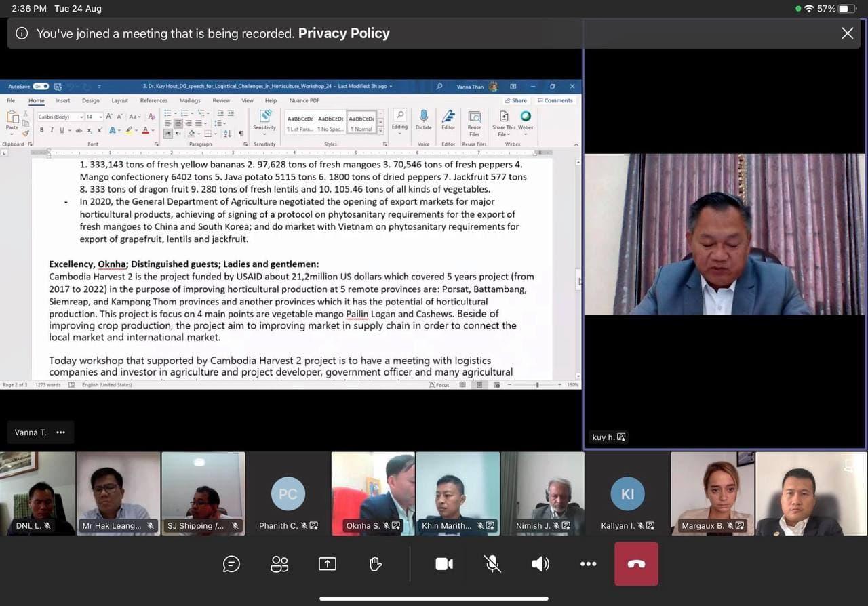This screenshot has width=868, height=606.
Task: Adjust the Word zoom slider
Action: click(x=537, y=385)
